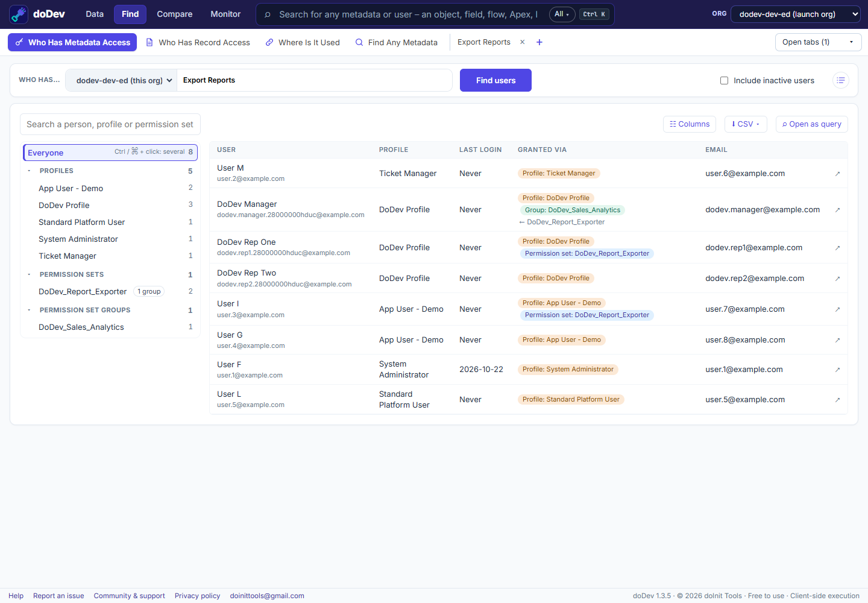Add a new tab with plus icon
The height and width of the screenshot is (603, 868).
[539, 42]
